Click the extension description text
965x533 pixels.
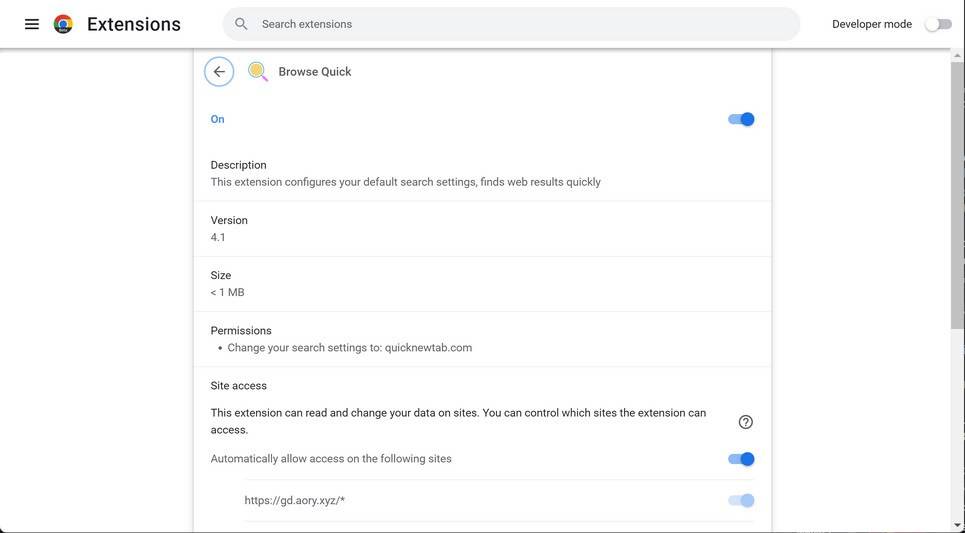pyautogui.click(x=405, y=182)
